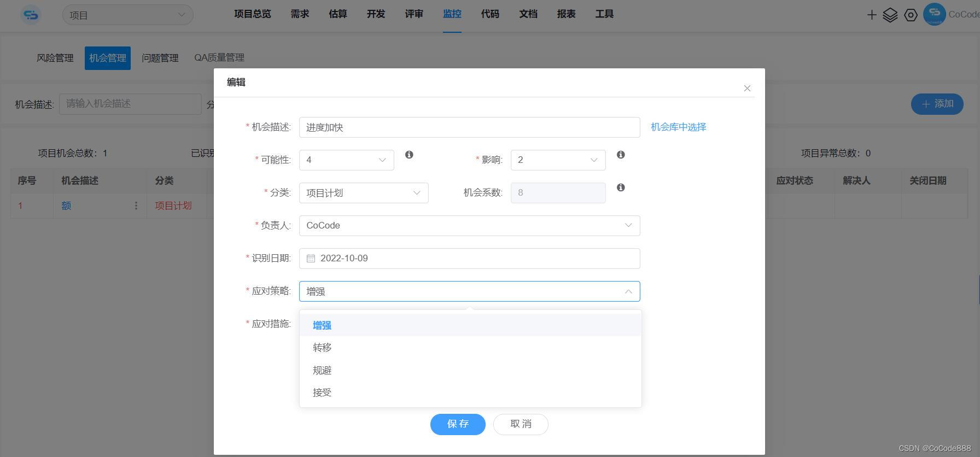The image size is (980, 457).
Task: Switch to the 风险管理 tab
Action: coord(55,58)
